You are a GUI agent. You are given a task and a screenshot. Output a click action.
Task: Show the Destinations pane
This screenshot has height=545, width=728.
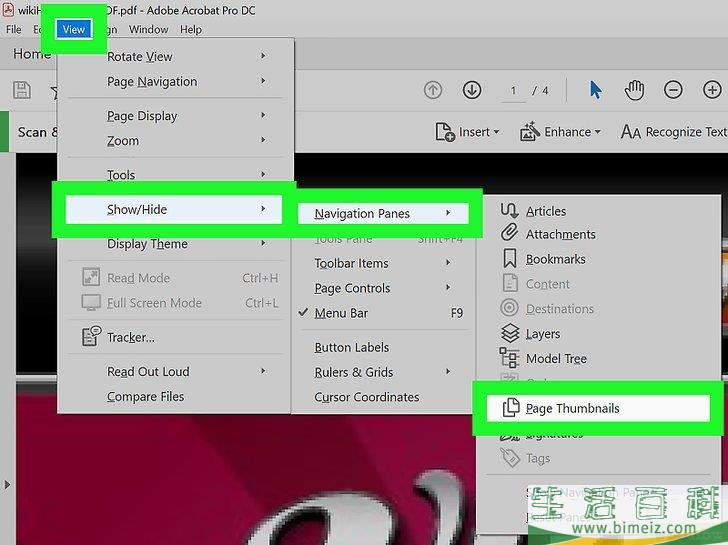[599, 309]
